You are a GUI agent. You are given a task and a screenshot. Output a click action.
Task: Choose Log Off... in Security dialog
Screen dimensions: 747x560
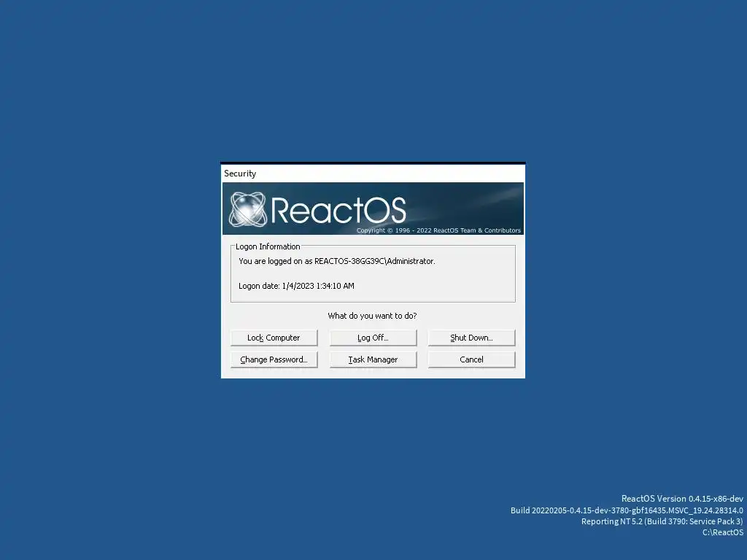click(373, 338)
